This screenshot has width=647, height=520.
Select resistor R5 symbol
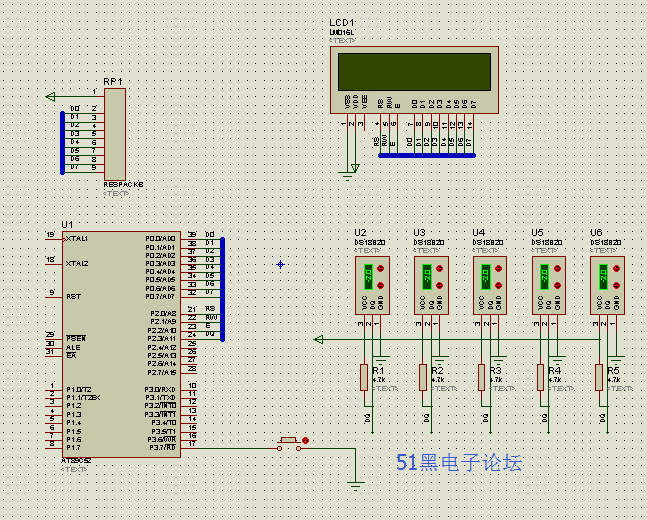point(599,377)
